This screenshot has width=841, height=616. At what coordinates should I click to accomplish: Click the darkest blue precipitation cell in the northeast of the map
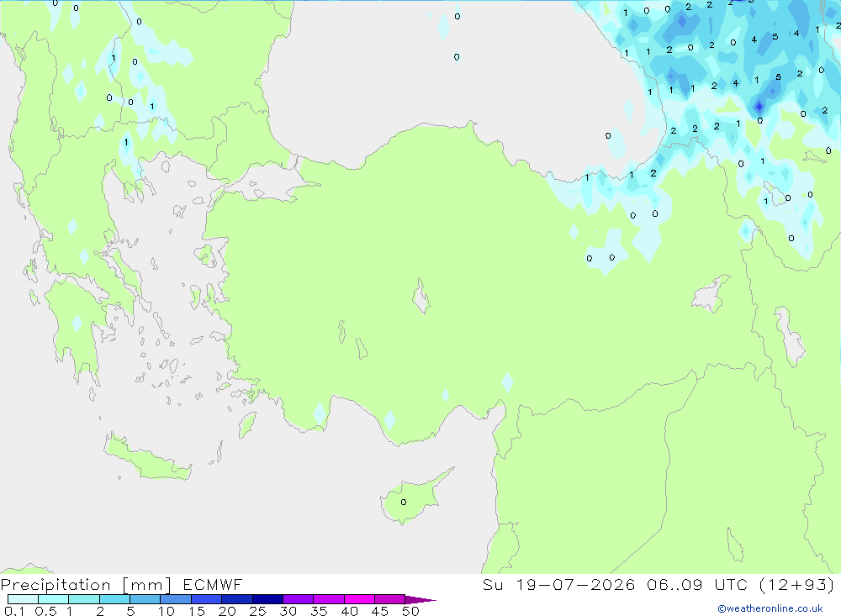759,107
